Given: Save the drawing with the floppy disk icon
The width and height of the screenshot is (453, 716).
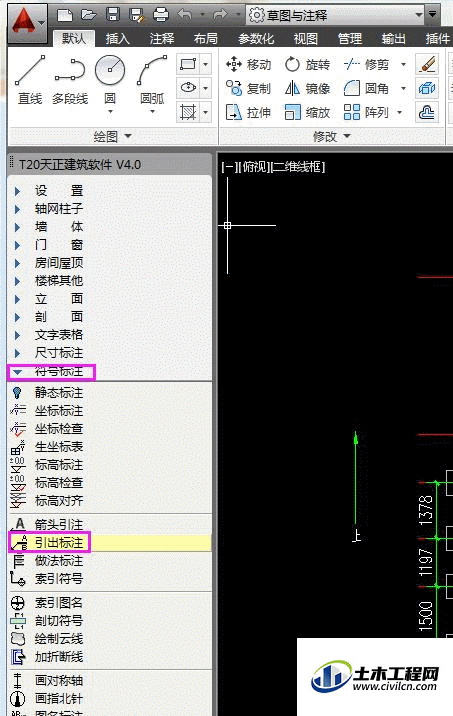Looking at the screenshot, I should pos(112,15).
